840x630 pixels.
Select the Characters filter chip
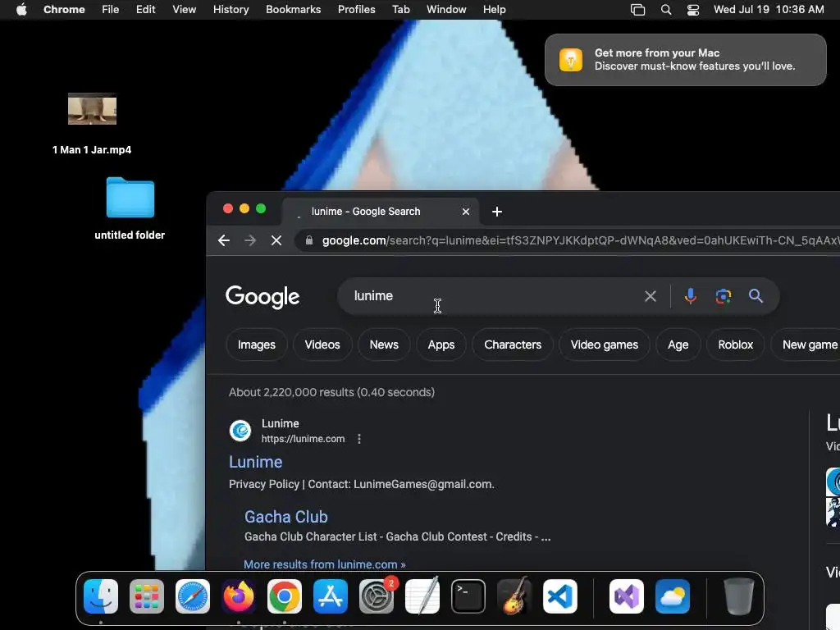click(513, 345)
